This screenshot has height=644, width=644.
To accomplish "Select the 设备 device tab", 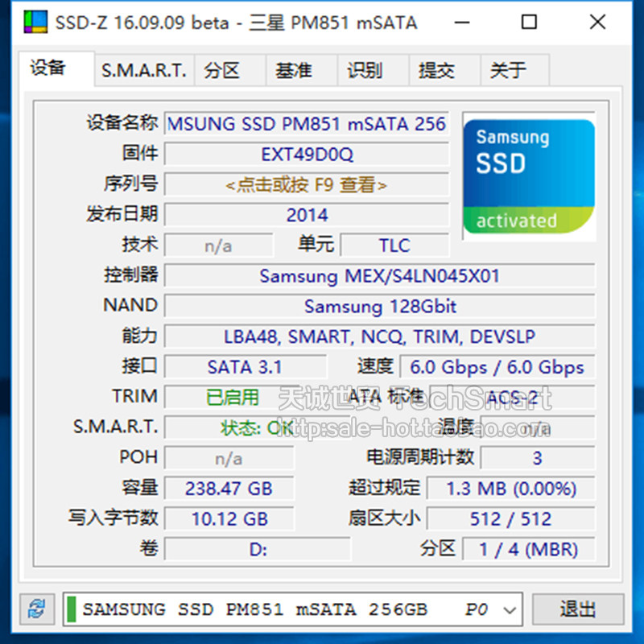I will 50,69.
